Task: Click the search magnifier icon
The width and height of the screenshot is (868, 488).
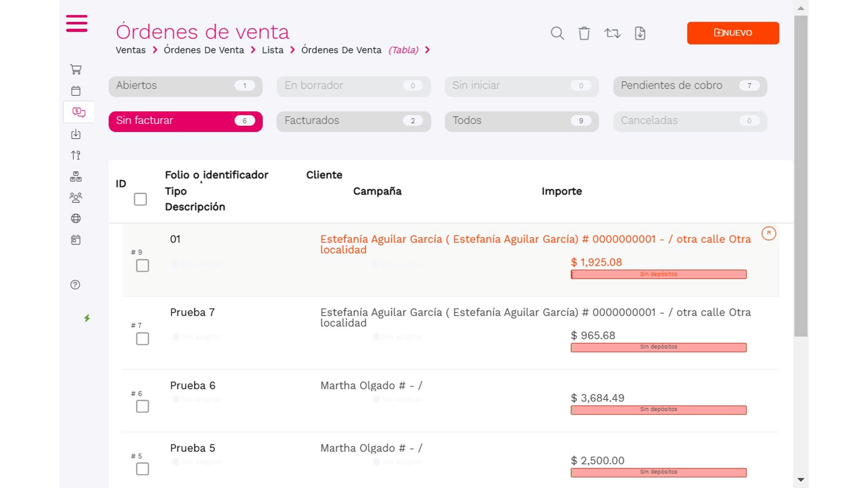Action: [x=557, y=33]
